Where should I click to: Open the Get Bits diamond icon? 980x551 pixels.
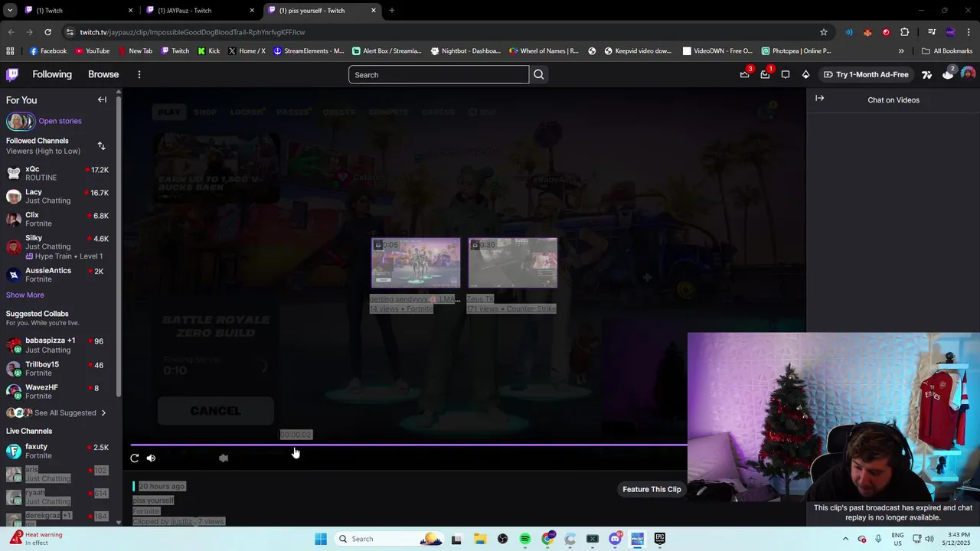point(805,74)
